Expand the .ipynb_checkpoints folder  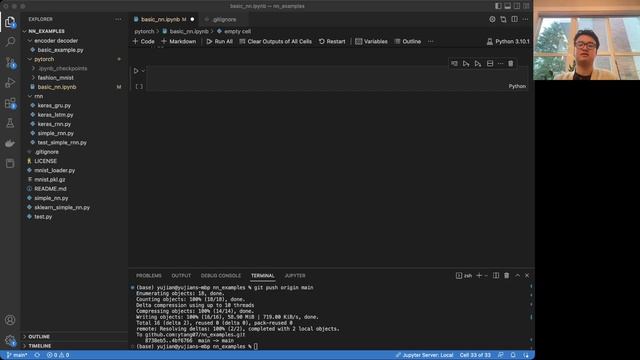(62, 68)
